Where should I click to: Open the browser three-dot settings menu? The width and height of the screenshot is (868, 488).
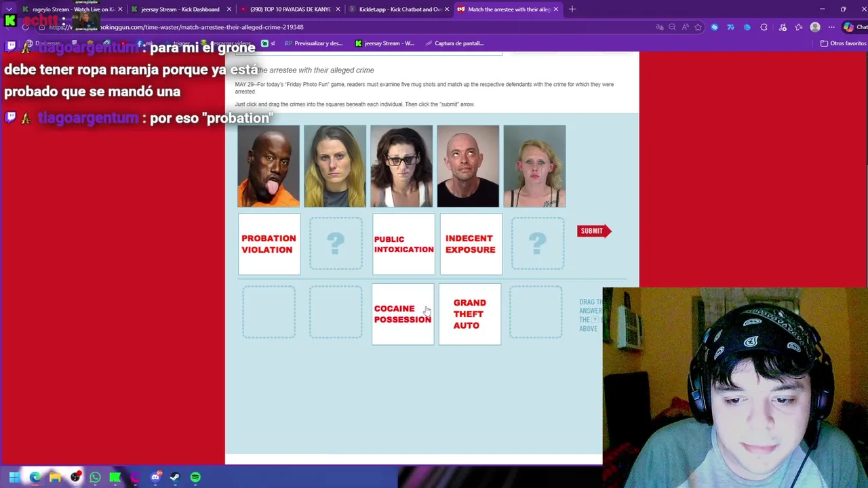(x=831, y=27)
